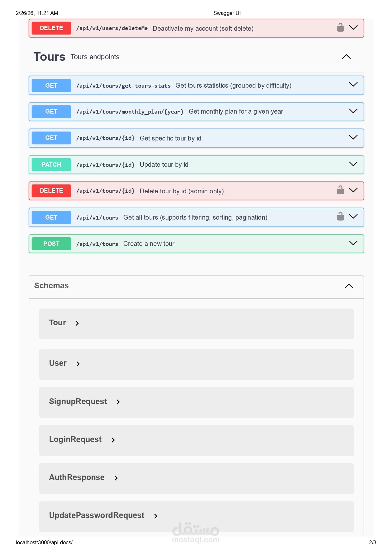The width and height of the screenshot is (392, 555).
Task: Collapse the Schemas section with the arrow
Action: (x=349, y=286)
